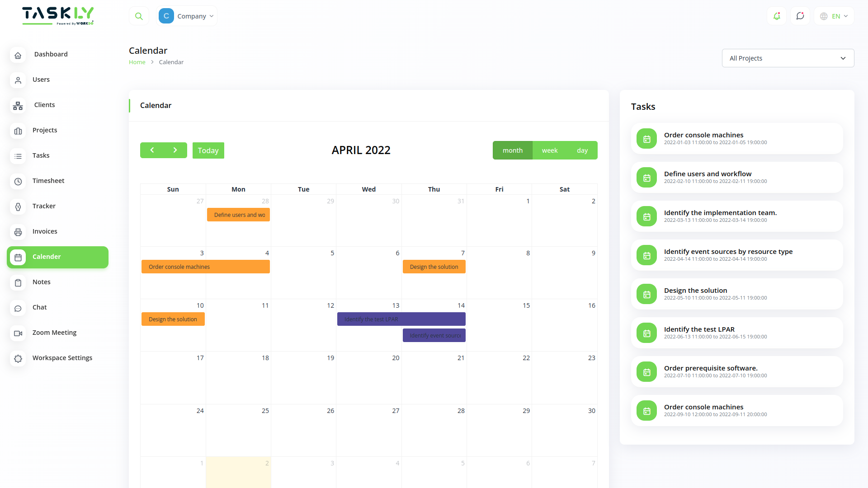This screenshot has height=488, width=868.
Task: Open the All Projects dropdown
Action: tap(788, 58)
